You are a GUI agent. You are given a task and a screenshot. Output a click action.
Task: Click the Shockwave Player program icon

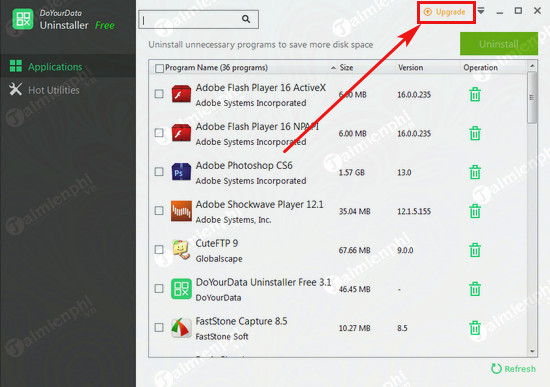tap(181, 211)
